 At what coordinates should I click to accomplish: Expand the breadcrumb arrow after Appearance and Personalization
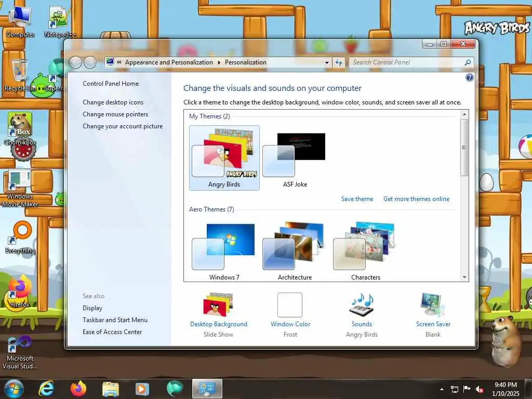click(x=219, y=62)
